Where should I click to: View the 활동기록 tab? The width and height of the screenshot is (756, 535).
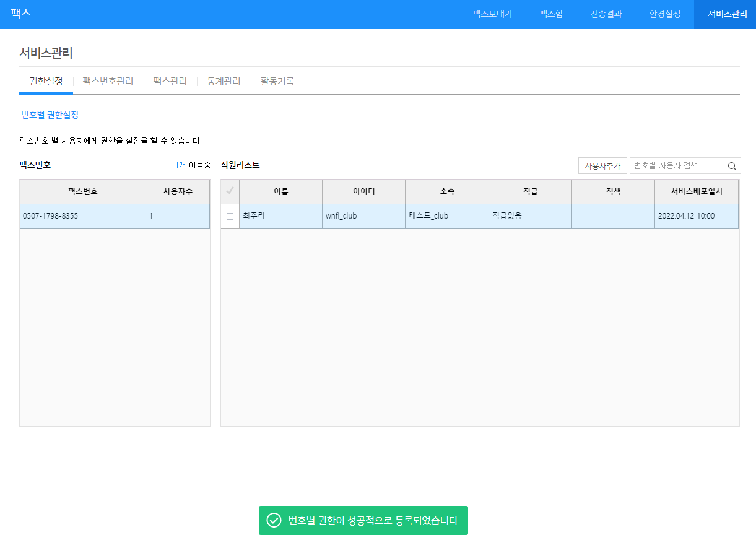277,81
